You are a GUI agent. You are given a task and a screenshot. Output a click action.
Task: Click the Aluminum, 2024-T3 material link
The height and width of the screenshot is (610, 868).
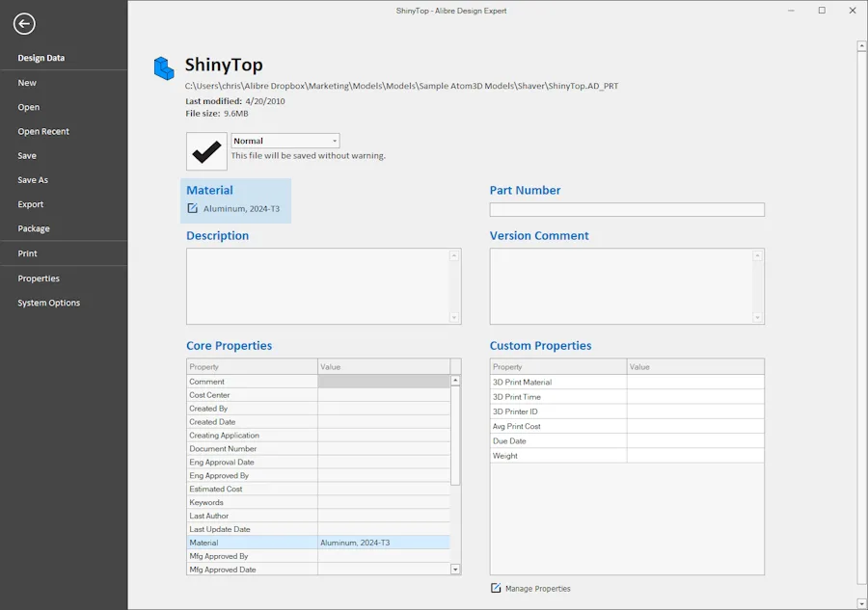(x=241, y=208)
